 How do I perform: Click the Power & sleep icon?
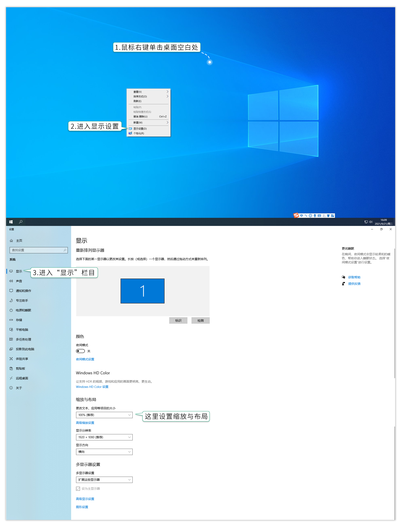point(11,310)
